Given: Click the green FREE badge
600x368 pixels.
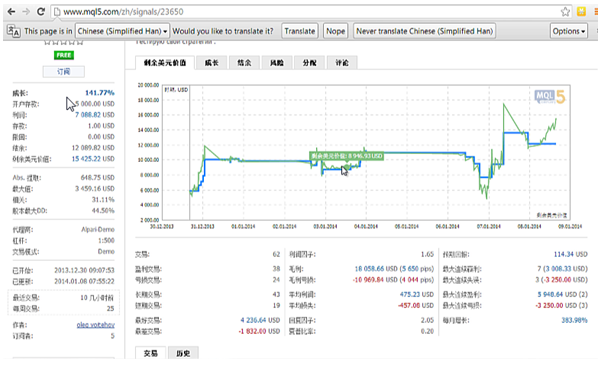Looking at the screenshot, I should tap(64, 55).
